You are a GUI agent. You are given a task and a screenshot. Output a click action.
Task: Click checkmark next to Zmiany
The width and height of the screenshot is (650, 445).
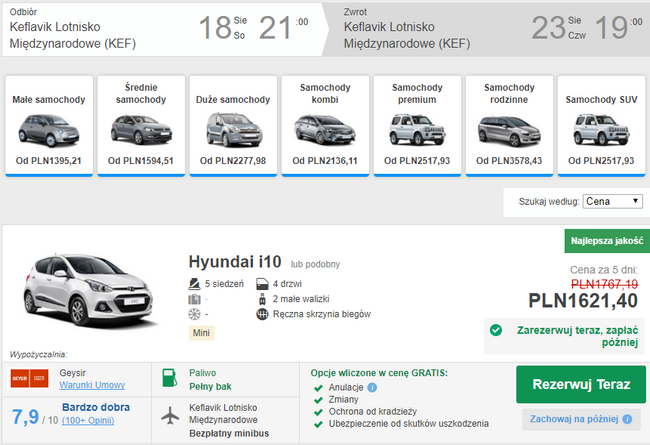pos(318,400)
